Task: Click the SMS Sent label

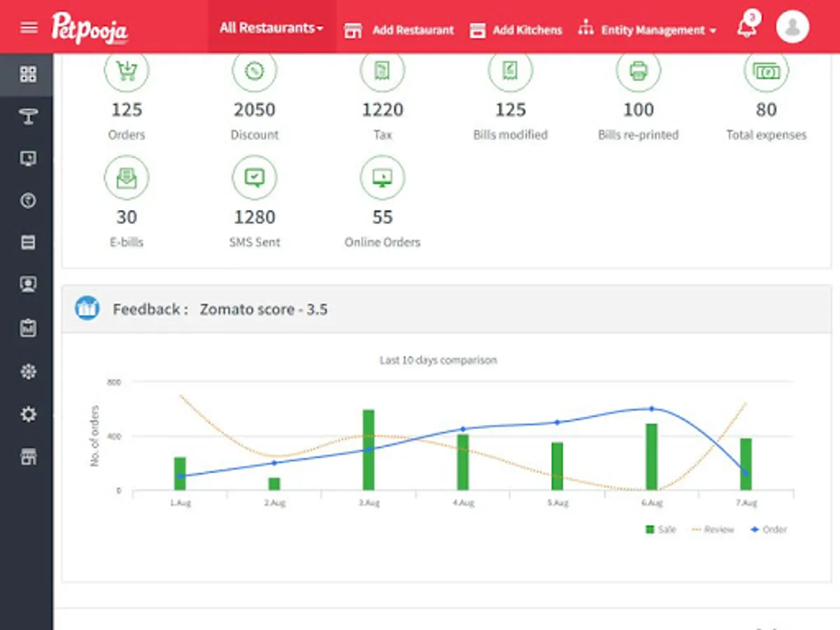Action: (255, 243)
